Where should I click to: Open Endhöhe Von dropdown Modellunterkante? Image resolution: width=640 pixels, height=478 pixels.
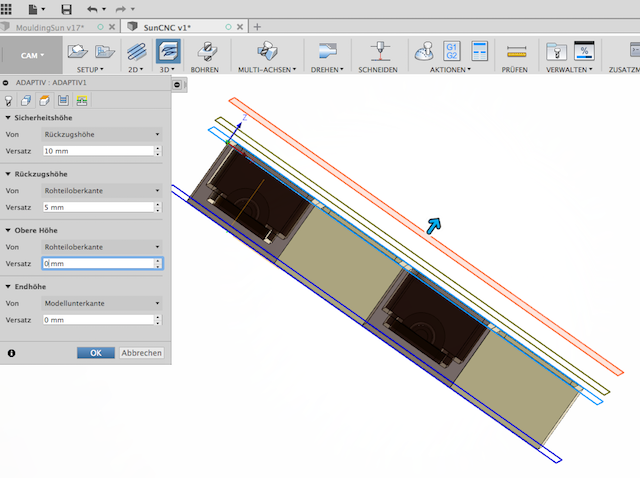tap(102, 303)
